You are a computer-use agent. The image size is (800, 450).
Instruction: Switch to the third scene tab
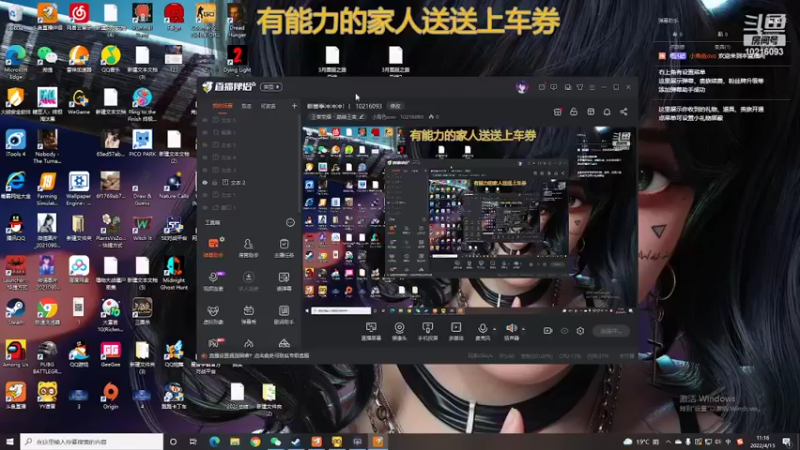click(x=268, y=106)
